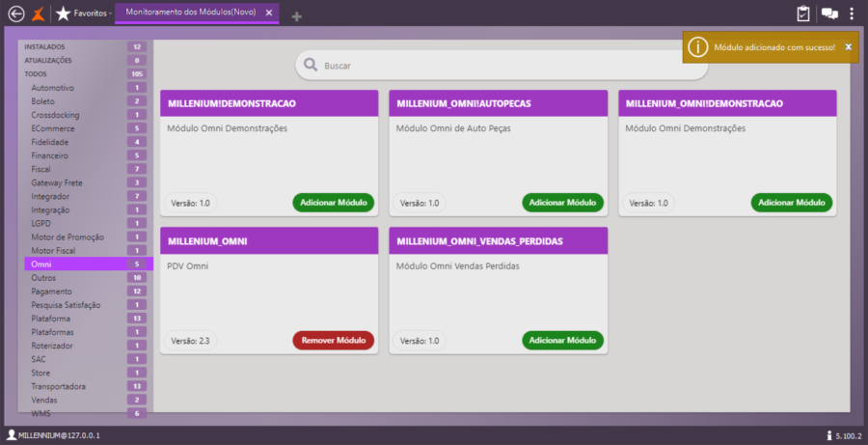Viewport: 868px width, 445px height.
Task: Add the MILLENIUM_OMNI!AUTOPECAS module
Action: point(562,203)
